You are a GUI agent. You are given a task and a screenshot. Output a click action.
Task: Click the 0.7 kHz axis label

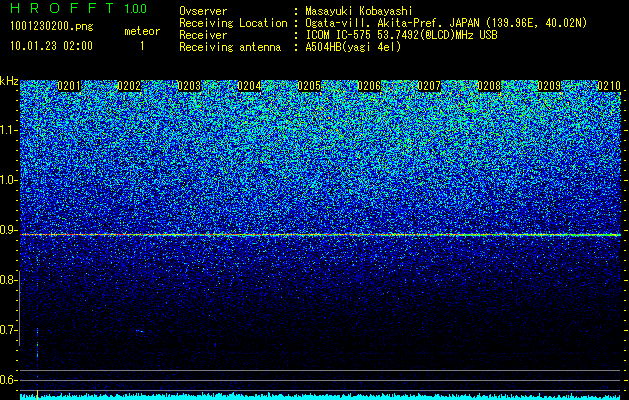[x=8, y=330]
